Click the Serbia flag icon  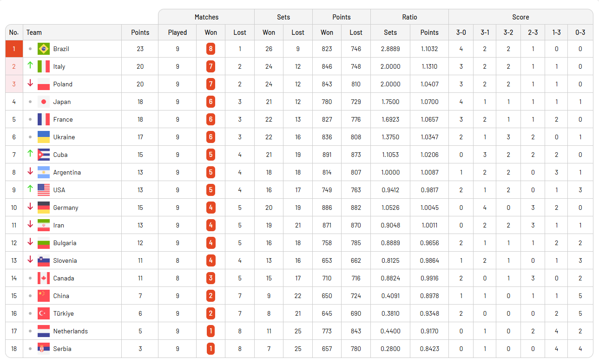(x=44, y=349)
